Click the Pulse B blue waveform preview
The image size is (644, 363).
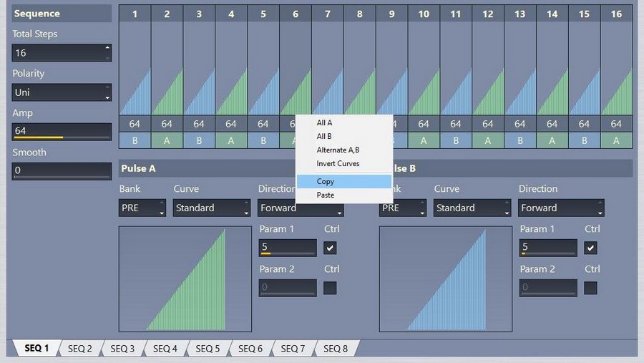(446, 279)
